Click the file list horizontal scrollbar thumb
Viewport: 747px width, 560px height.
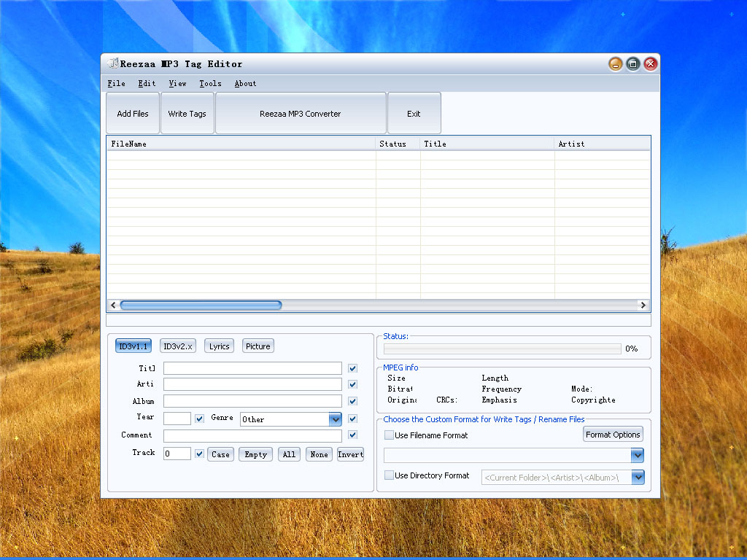(x=201, y=306)
